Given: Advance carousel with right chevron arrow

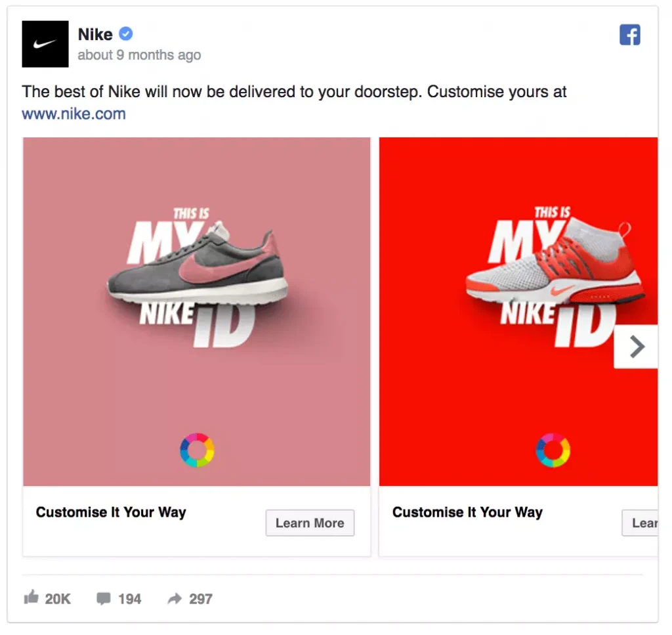Looking at the screenshot, I should 636,347.
